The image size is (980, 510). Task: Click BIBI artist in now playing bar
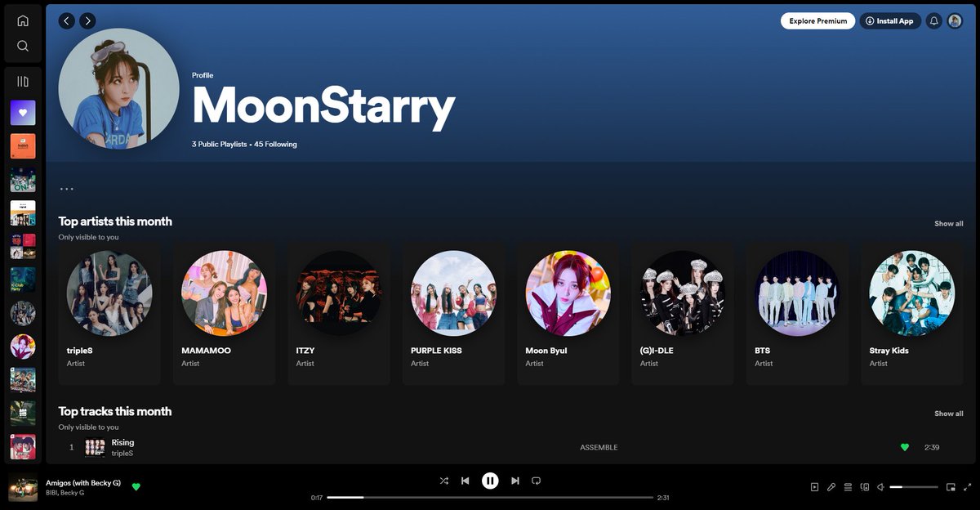pos(52,493)
